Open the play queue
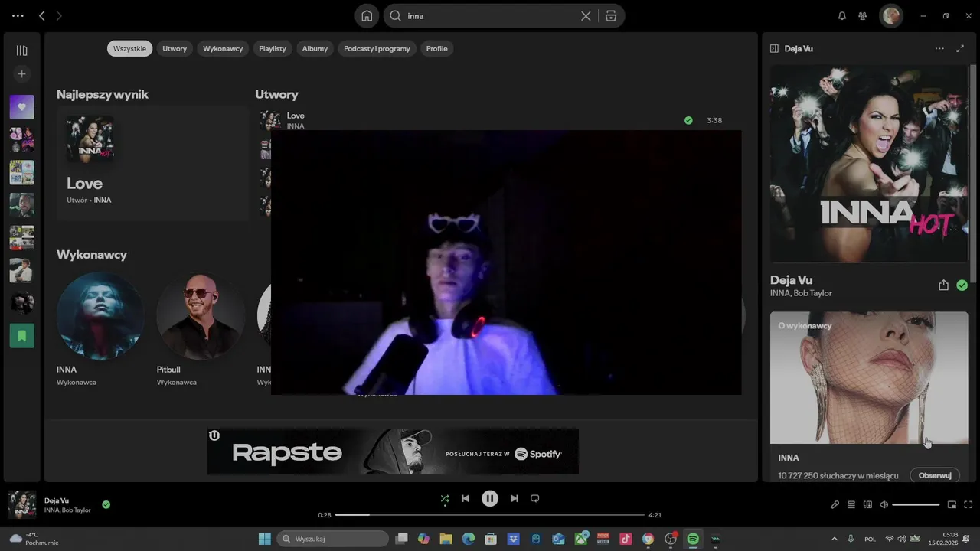The height and width of the screenshot is (551, 980). tap(851, 504)
